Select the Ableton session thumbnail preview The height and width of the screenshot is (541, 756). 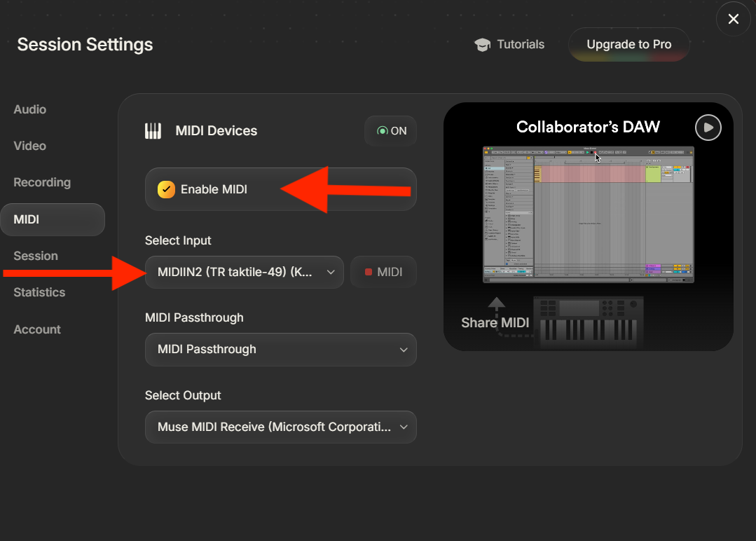tap(588, 214)
